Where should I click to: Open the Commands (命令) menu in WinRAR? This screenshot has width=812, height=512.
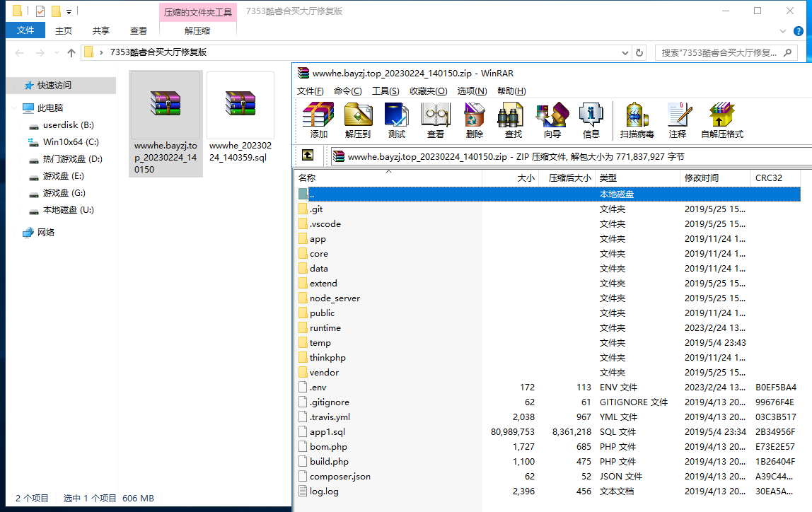click(347, 91)
